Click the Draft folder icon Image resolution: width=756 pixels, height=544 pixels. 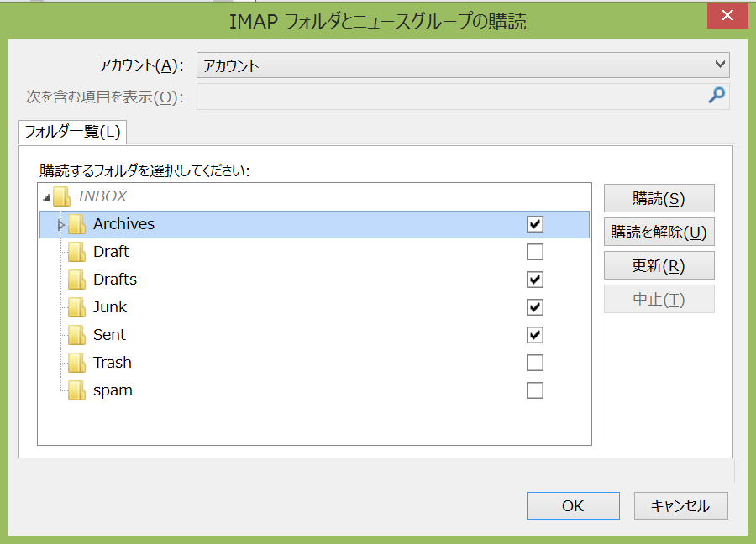(x=77, y=252)
